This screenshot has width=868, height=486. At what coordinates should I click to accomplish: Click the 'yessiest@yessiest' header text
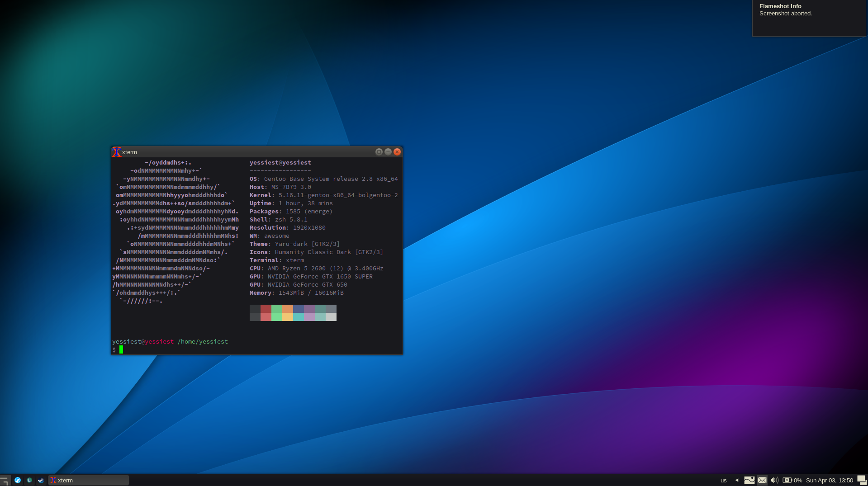(x=280, y=163)
